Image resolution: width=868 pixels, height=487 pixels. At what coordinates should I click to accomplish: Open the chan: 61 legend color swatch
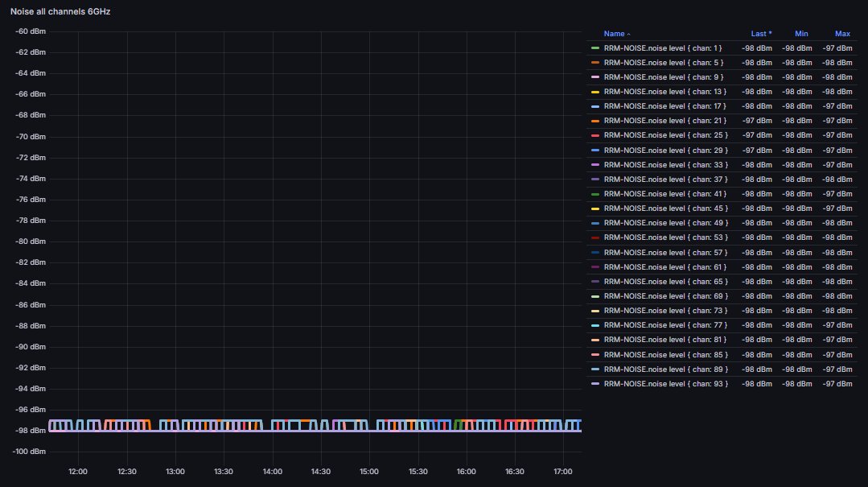pos(595,267)
